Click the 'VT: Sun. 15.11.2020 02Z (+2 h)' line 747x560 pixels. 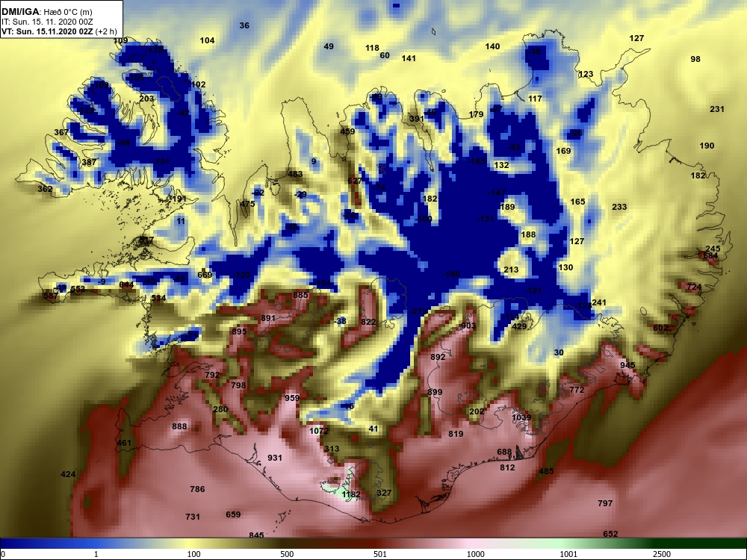tap(59, 31)
